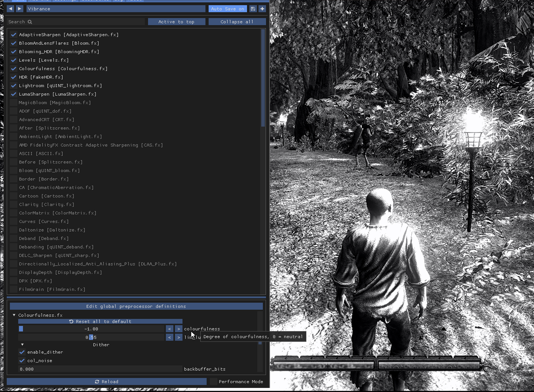Increase colourfulness with right arrow
Viewport: 534px width, 392px height.
click(x=179, y=329)
